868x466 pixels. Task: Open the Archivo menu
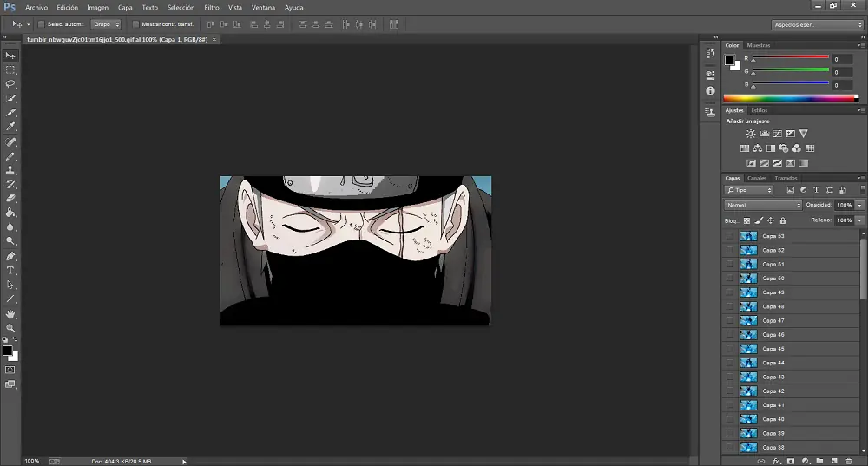[x=36, y=8]
